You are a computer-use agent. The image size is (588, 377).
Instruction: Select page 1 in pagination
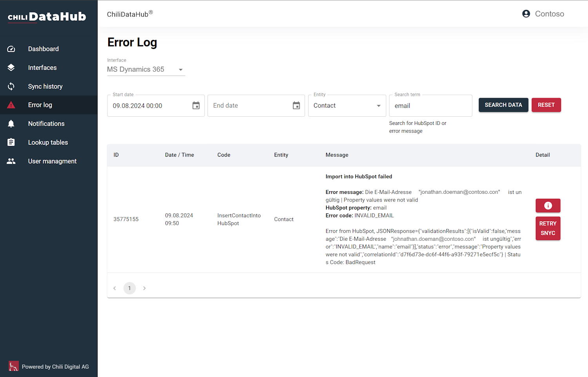[x=129, y=288]
